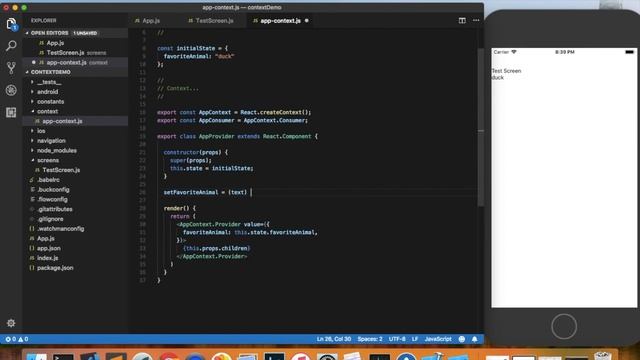Open the .babelrc file
The image size is (640, 360).
click(x=49, y=180)
